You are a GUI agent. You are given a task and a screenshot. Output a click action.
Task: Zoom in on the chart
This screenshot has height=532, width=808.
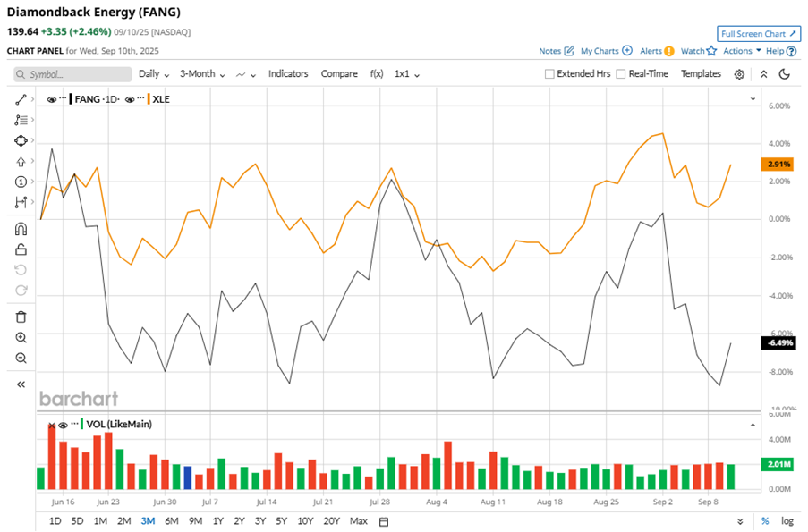[21, 337]
